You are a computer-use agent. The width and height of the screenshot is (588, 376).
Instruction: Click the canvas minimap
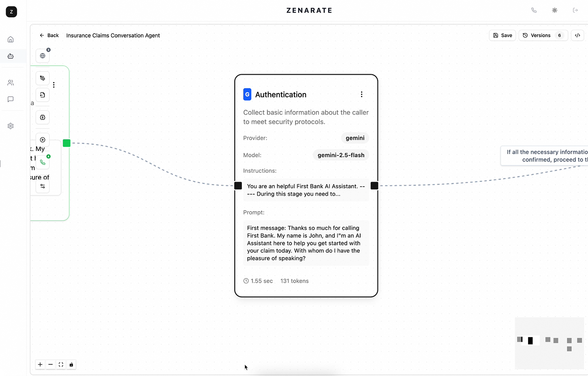[x=549, y=343]
